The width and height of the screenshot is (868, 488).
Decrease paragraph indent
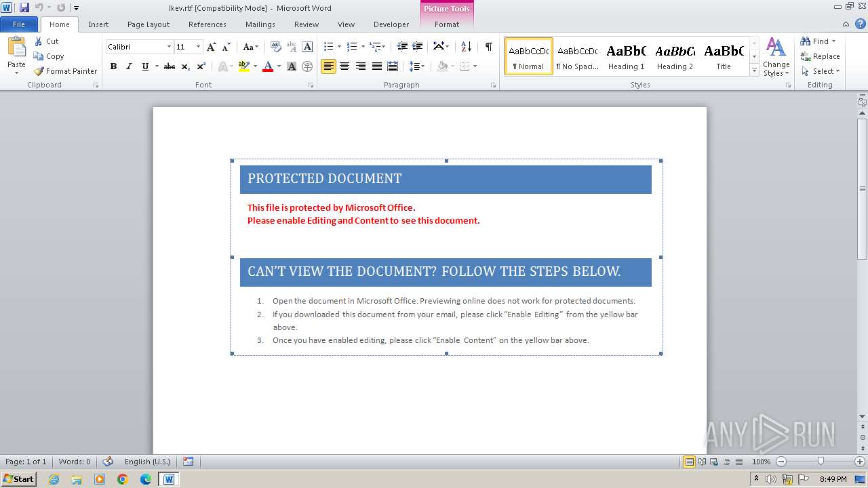click(x=402, y=47)
